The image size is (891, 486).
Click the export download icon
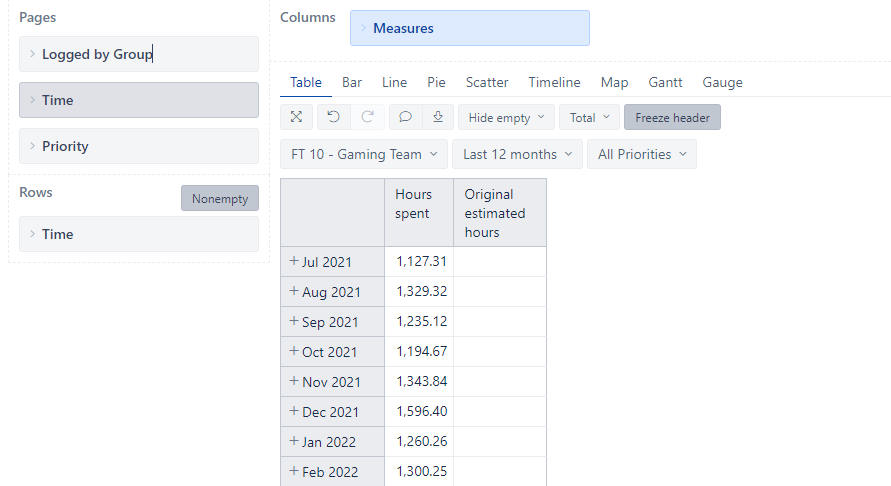point(438,117)
